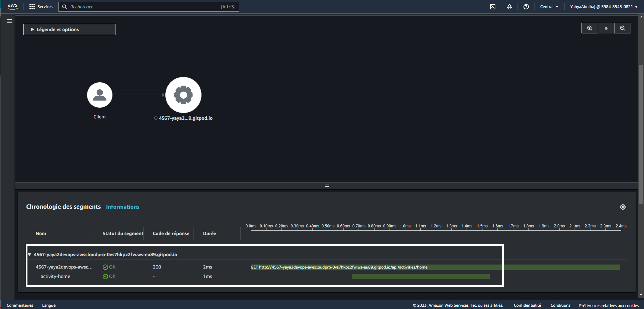Viewport: 644px width, 309px height.
Task: Select the Client node icon
Action: pyautogui.click(x=100, y=95)
